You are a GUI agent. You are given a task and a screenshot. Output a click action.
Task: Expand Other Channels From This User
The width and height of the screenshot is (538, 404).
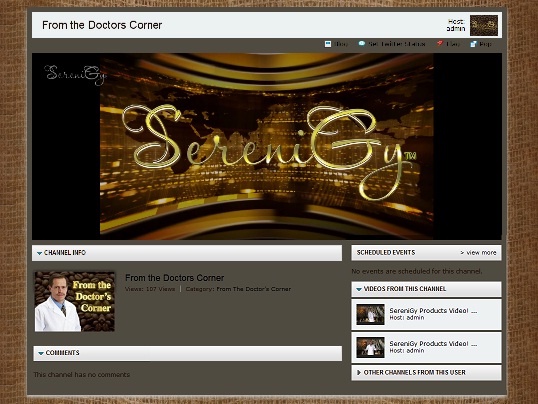(359, 372)
